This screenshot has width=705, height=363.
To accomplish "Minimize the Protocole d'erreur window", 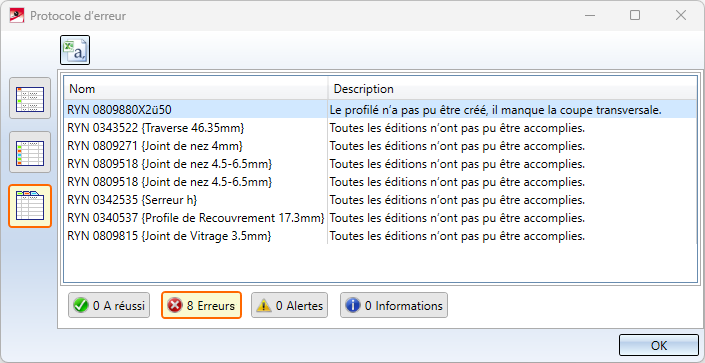I will (591, 15).
